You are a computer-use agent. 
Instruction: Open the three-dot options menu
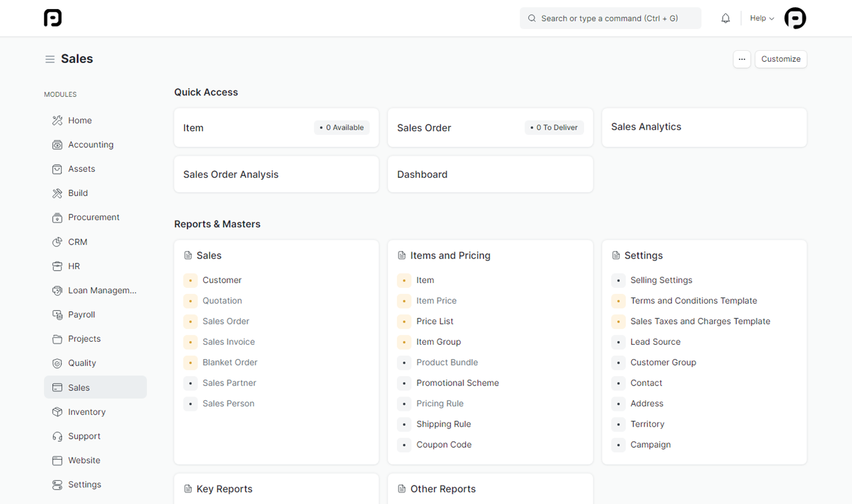click(742, 59)
